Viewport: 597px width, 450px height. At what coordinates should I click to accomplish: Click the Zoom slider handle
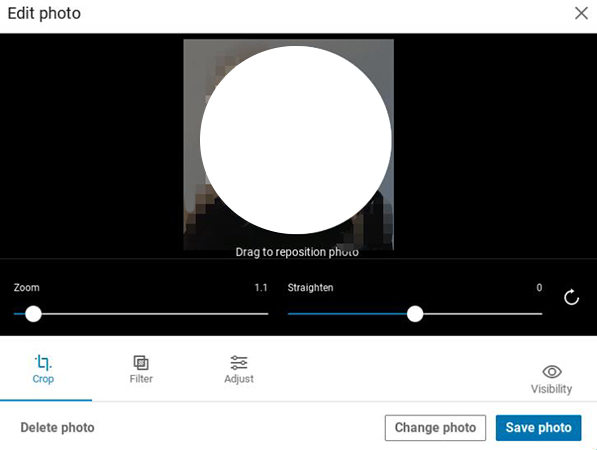click(x=33, y=314)
